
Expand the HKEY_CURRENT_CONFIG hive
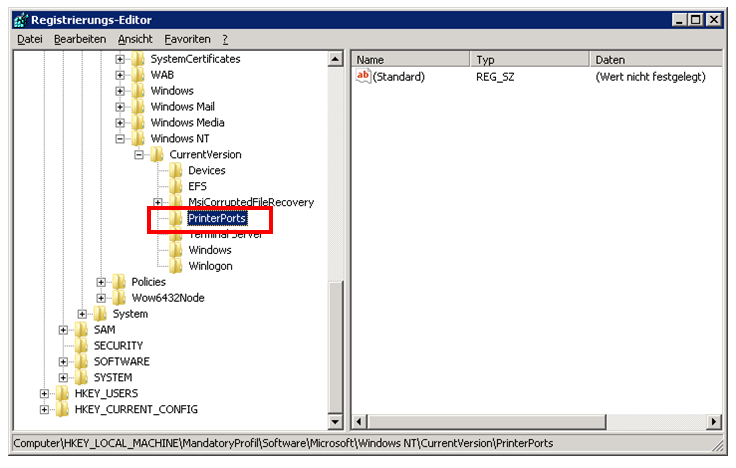44,410
